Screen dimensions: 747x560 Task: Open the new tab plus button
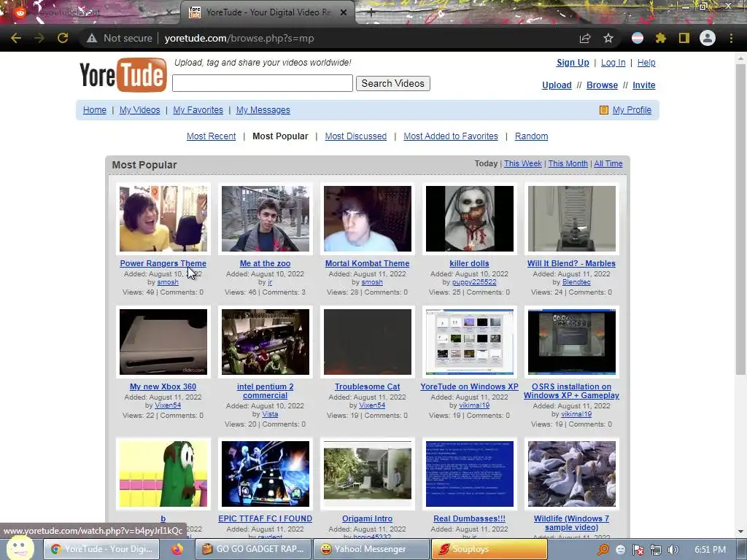tap(371, 13)
